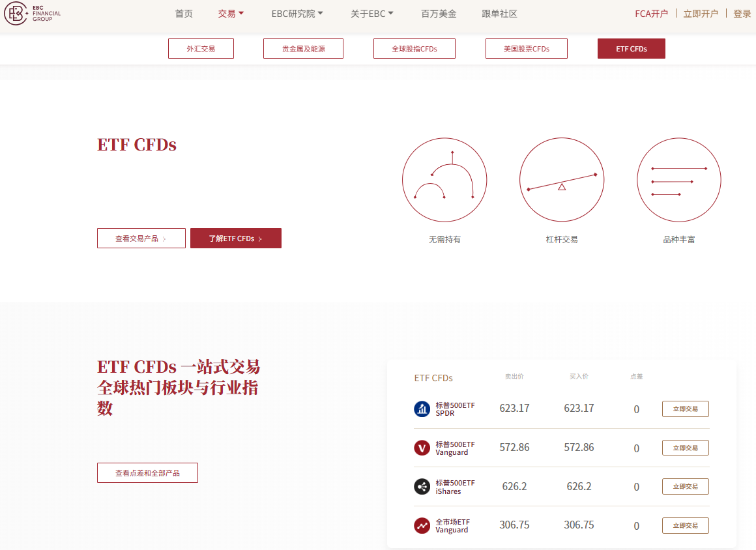Click the 623.17 sell price value
Viewport: 756px width, 550px height.
tap(514, 409)
